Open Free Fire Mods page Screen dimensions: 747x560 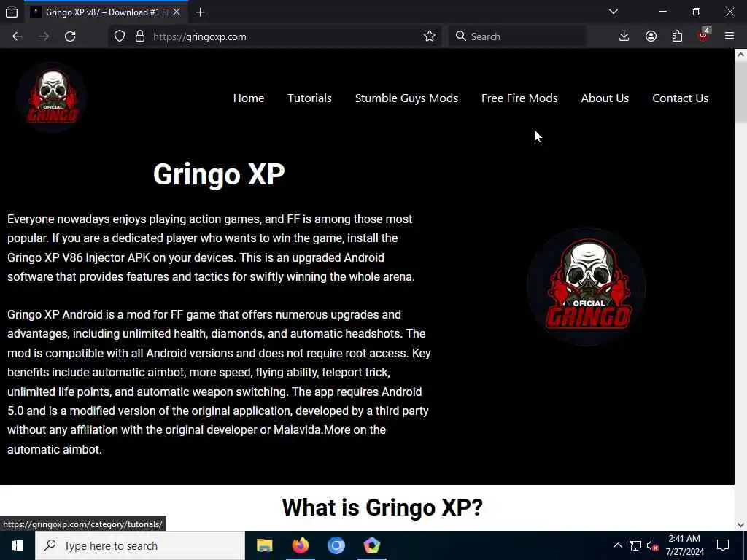(x=519, y=98)
